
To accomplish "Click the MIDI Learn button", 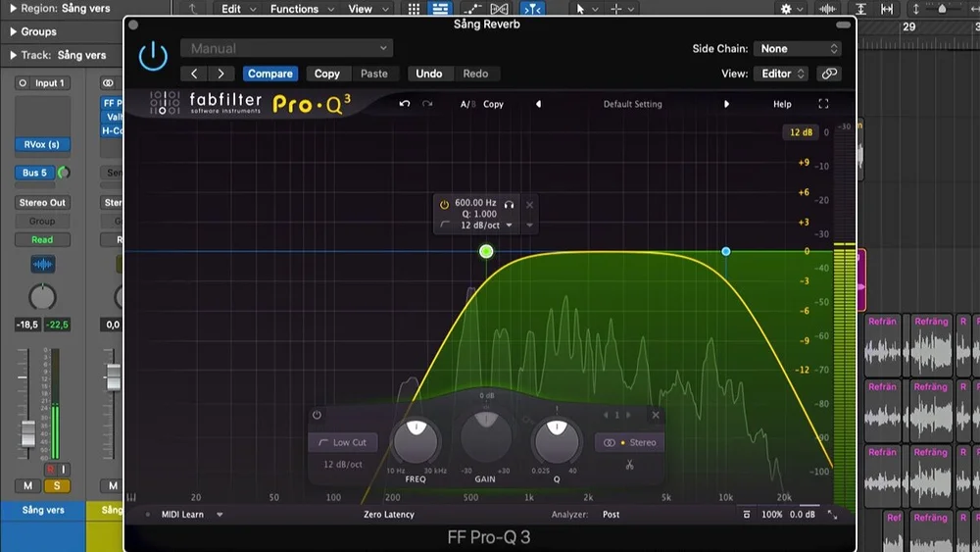I will pyautogui.click(x=182, y=515).
